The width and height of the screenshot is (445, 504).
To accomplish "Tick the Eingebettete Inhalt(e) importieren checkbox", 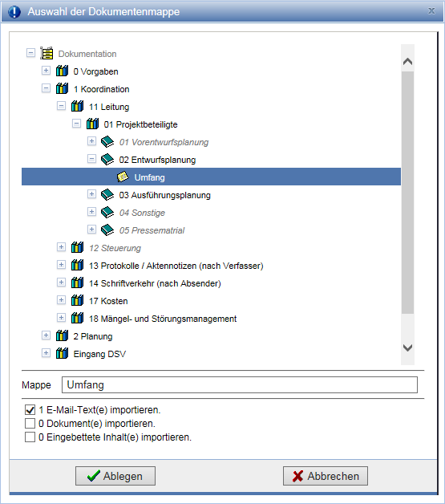I will click(x=30, y=437).
